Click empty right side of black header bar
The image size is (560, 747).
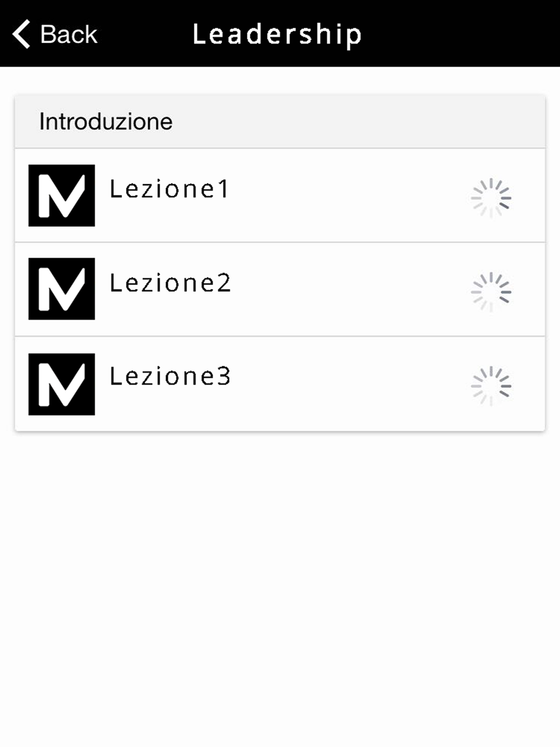(x=476, y=34)
